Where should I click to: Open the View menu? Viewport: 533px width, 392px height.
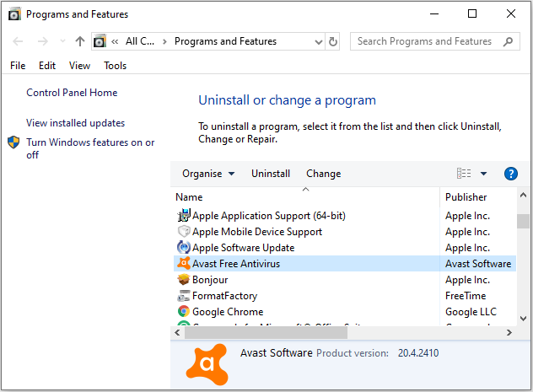80,66
